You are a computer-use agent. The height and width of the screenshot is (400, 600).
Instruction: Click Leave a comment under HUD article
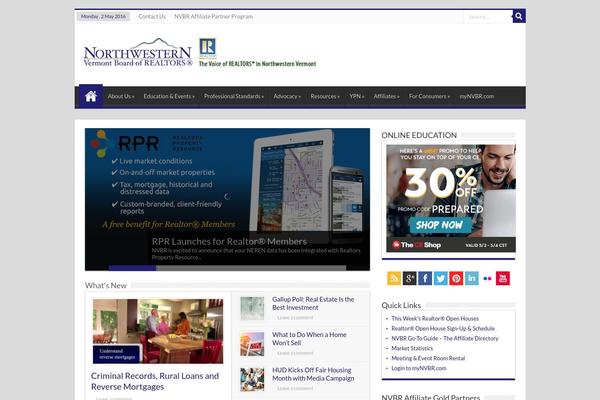(x=295, y=388)
